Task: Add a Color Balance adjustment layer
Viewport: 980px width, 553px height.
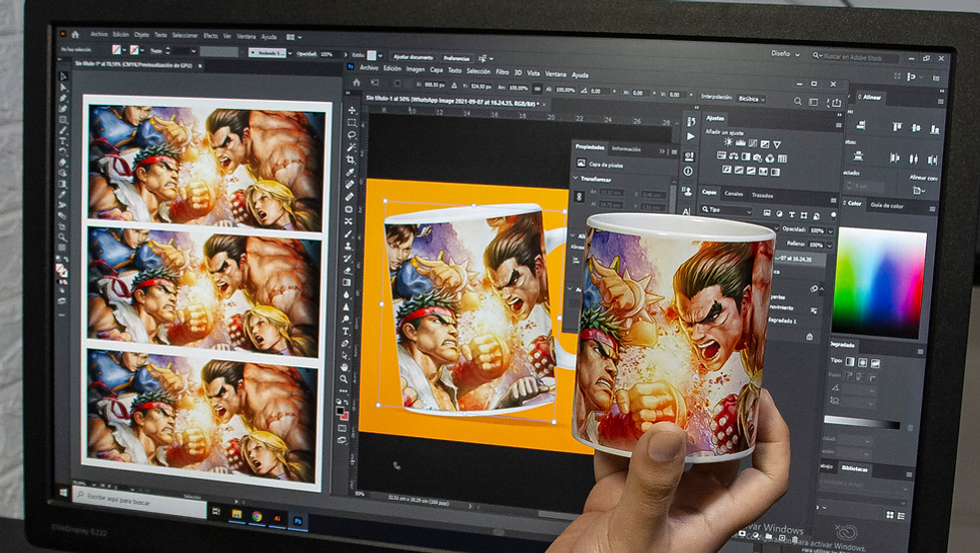Action: (733, 157)
